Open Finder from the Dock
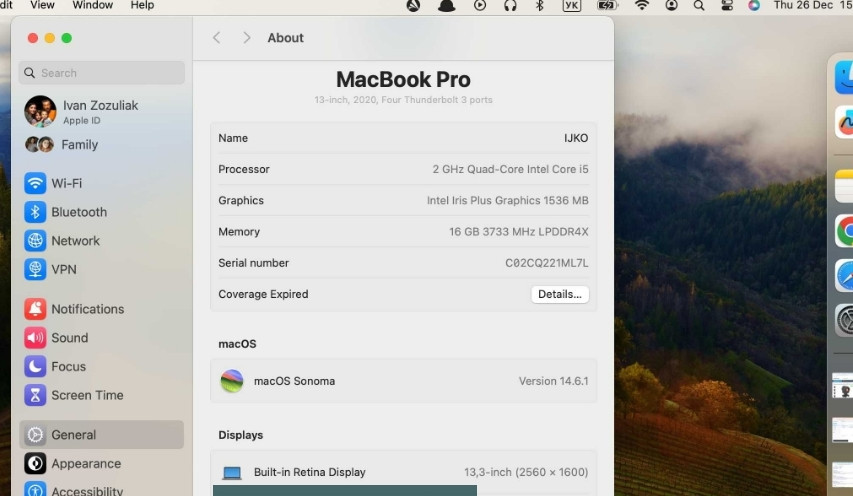Image resolution: width=853 pixels, height=496 pixels. [x=844, y=78]
